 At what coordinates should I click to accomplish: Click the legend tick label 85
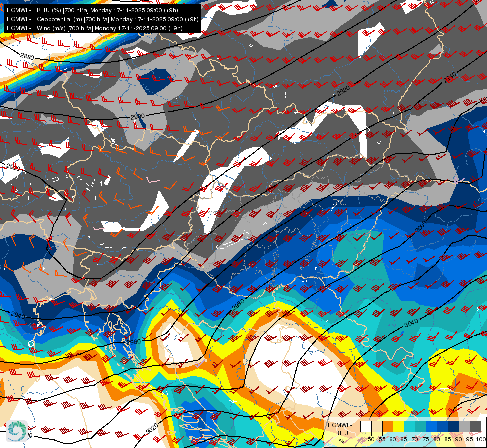pyautogui.click(x=448, y=439)
